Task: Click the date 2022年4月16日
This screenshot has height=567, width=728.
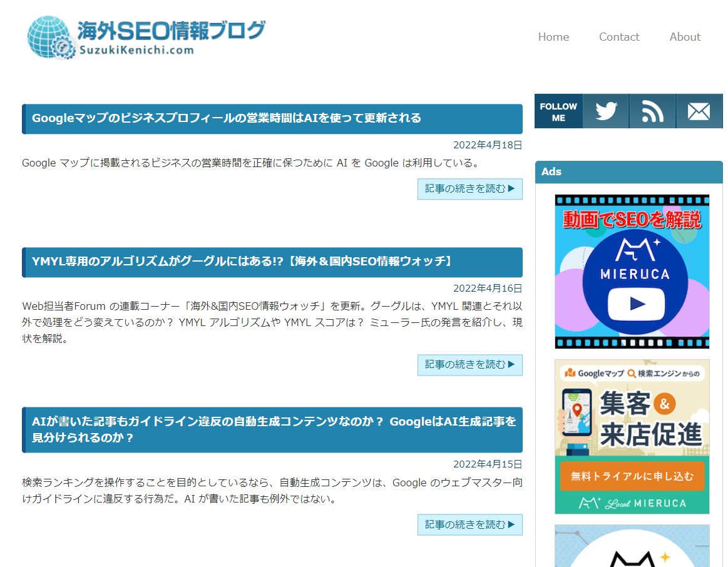Action: (488, 289)
